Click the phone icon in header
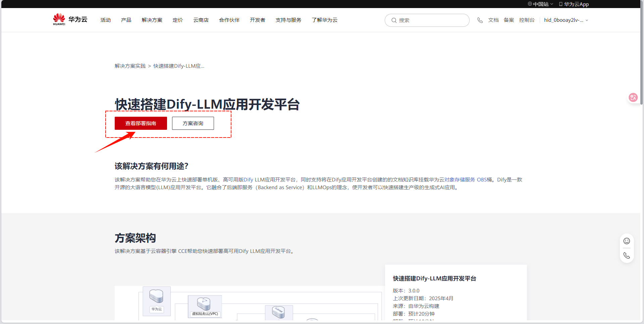 (480, 20)
